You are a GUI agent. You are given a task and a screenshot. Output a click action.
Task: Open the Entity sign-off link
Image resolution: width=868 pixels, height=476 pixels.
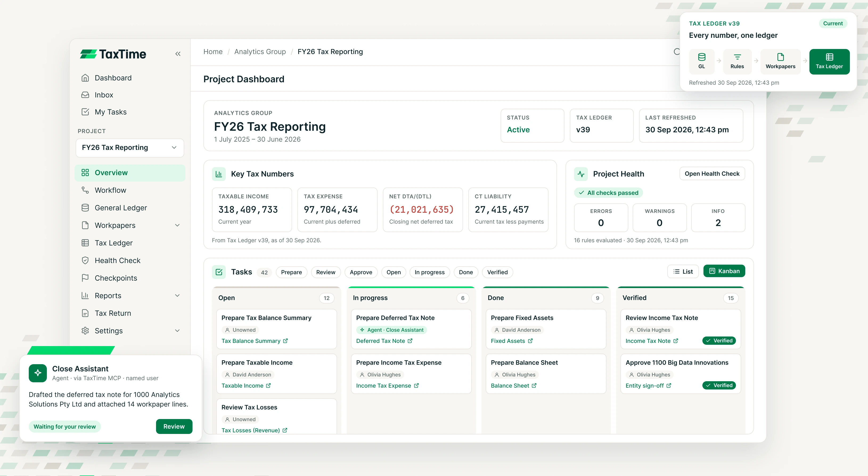648,386
